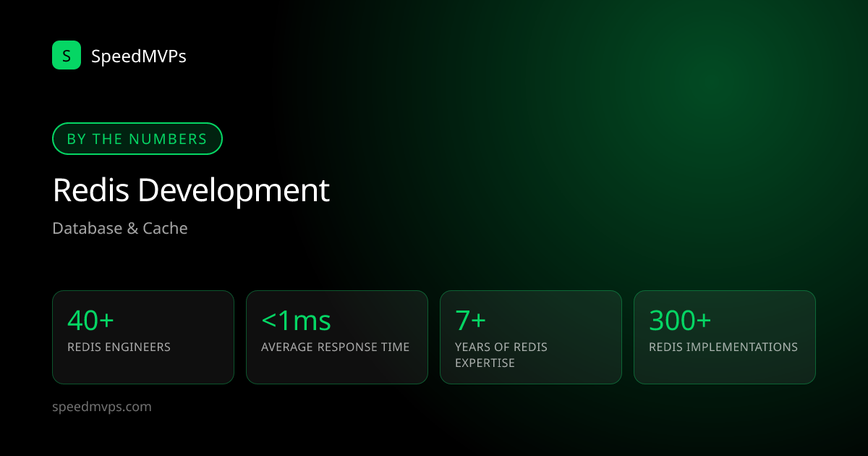Click the AVERAGE RESPONSE TIME label

(335, 347)
